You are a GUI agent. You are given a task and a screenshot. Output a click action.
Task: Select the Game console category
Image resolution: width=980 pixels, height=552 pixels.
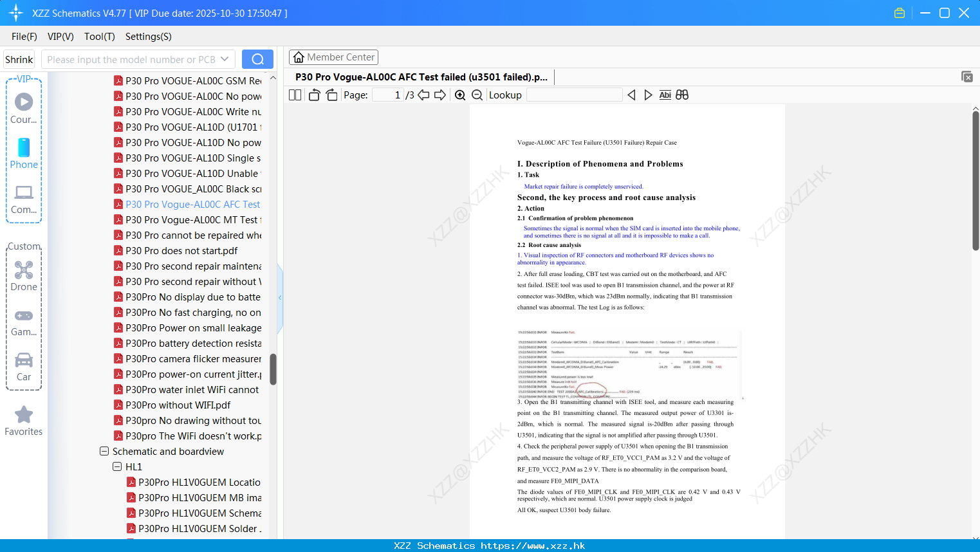(x=24, y=323)
